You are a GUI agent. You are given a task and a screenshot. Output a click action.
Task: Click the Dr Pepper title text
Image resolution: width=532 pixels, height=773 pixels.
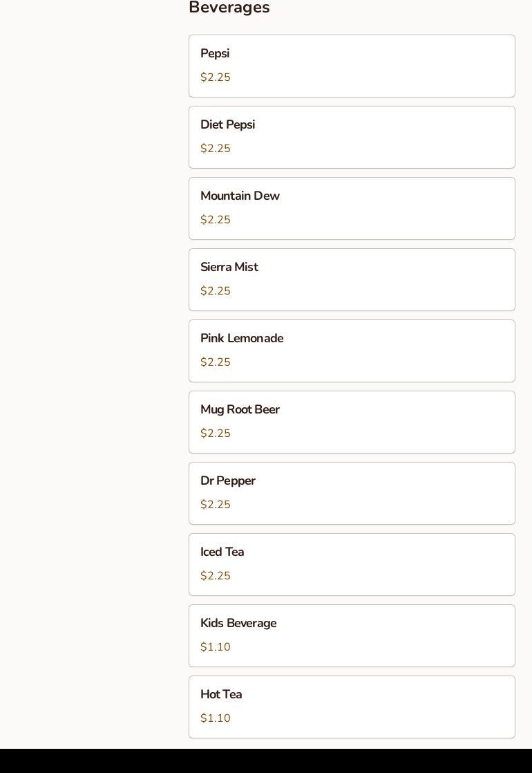[227, 481]
